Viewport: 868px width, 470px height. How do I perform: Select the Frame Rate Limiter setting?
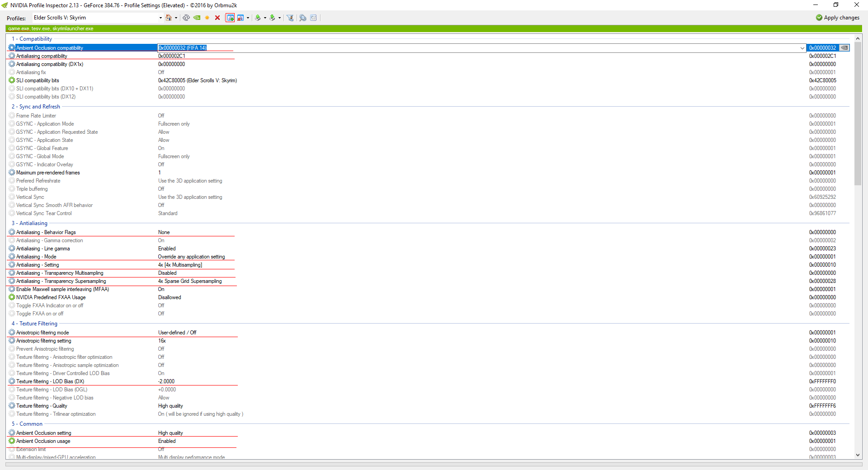pos(429,116)
